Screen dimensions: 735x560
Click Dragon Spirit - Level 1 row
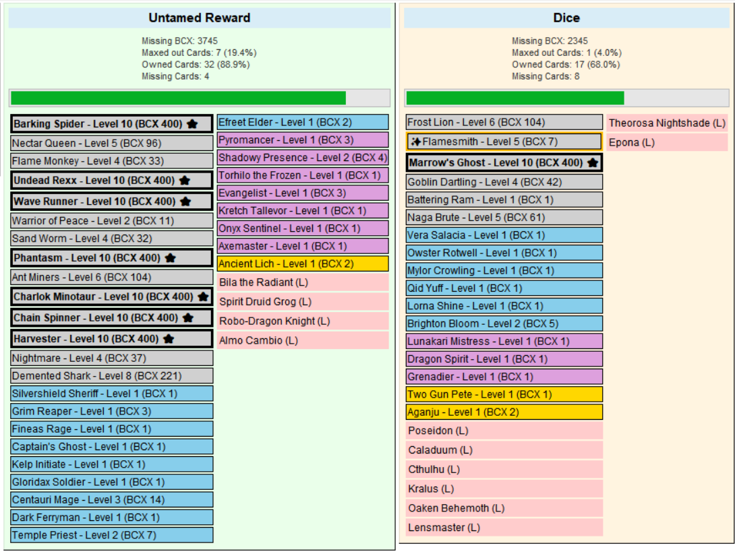(x=504, y=359)
